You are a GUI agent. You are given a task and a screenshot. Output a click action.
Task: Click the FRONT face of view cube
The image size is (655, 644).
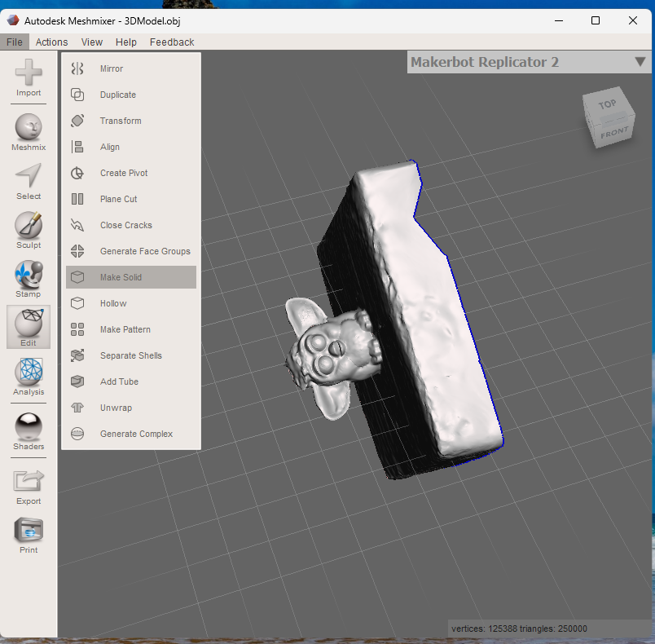pyautogui.click(x=614, y=133)
